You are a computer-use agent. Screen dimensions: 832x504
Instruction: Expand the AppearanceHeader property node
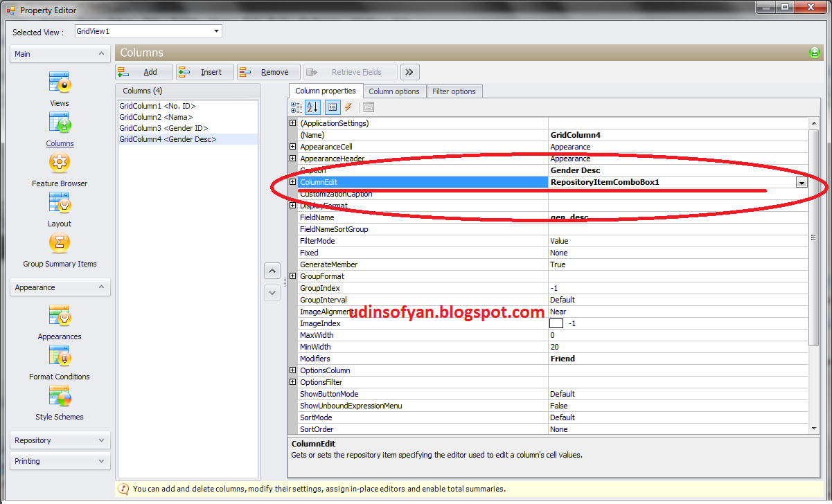point(292,159)
